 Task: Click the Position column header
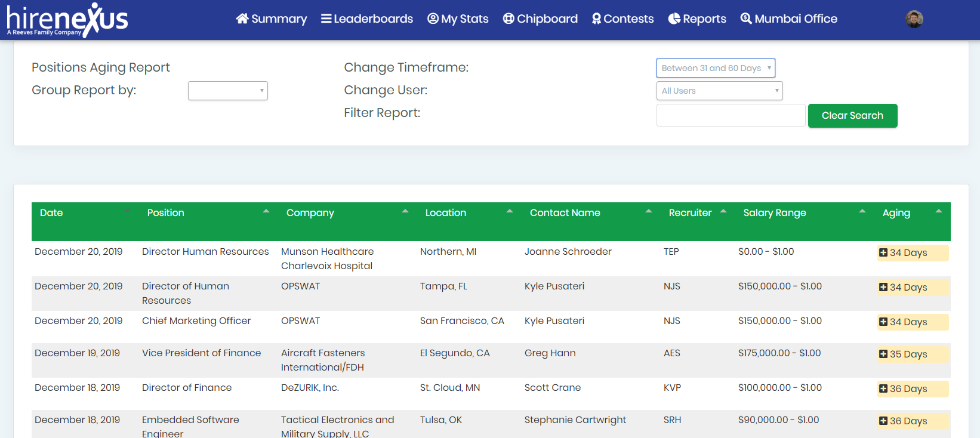click(x=208, y=221)
